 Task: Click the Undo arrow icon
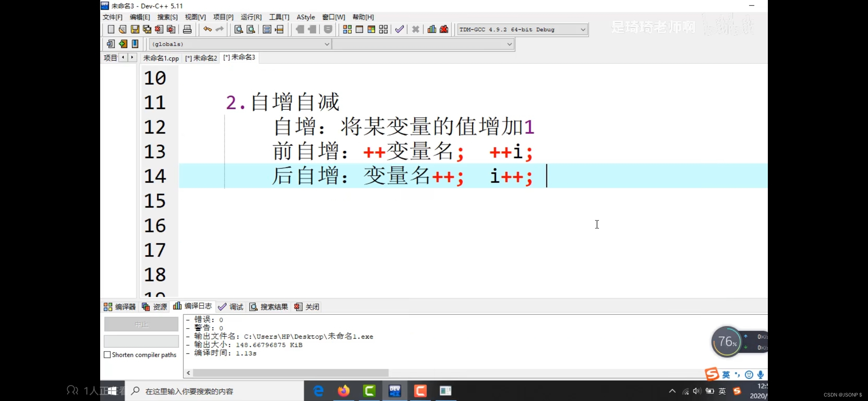tap(207, 29)
